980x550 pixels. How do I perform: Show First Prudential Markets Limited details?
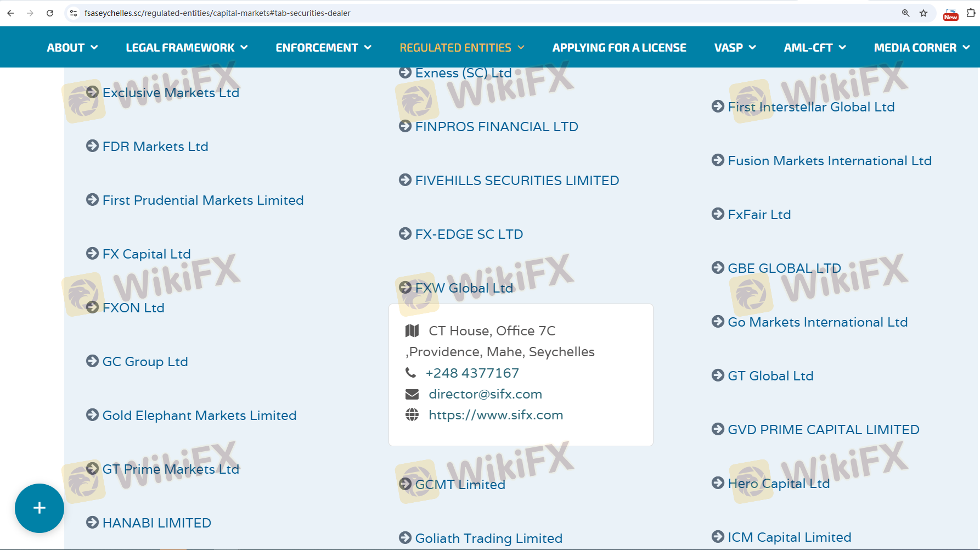[195, 200]
